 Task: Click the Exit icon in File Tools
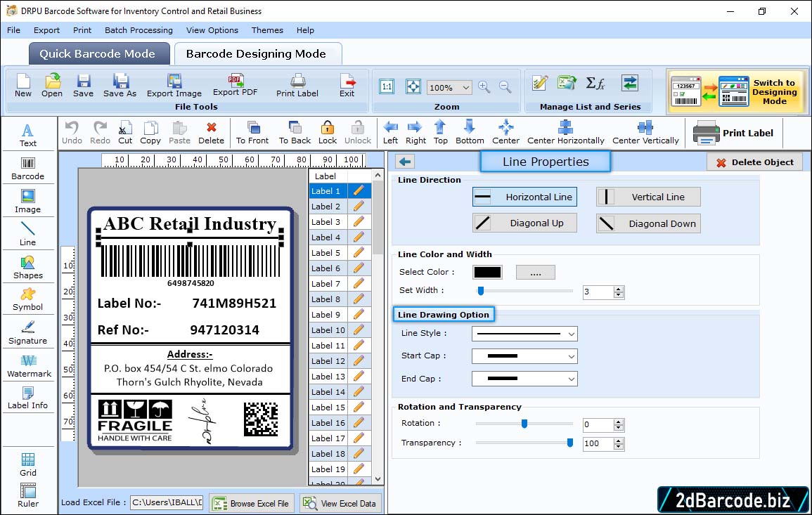click(x=347, y=86)
